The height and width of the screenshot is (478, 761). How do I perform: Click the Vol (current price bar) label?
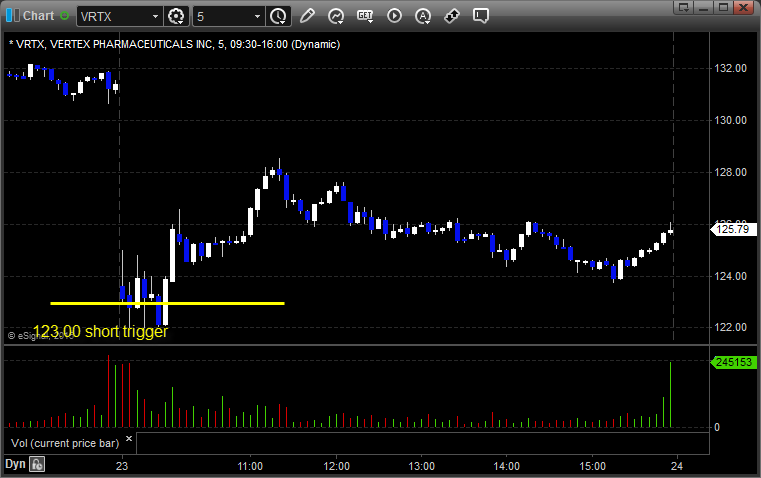(x=65, y=443)
